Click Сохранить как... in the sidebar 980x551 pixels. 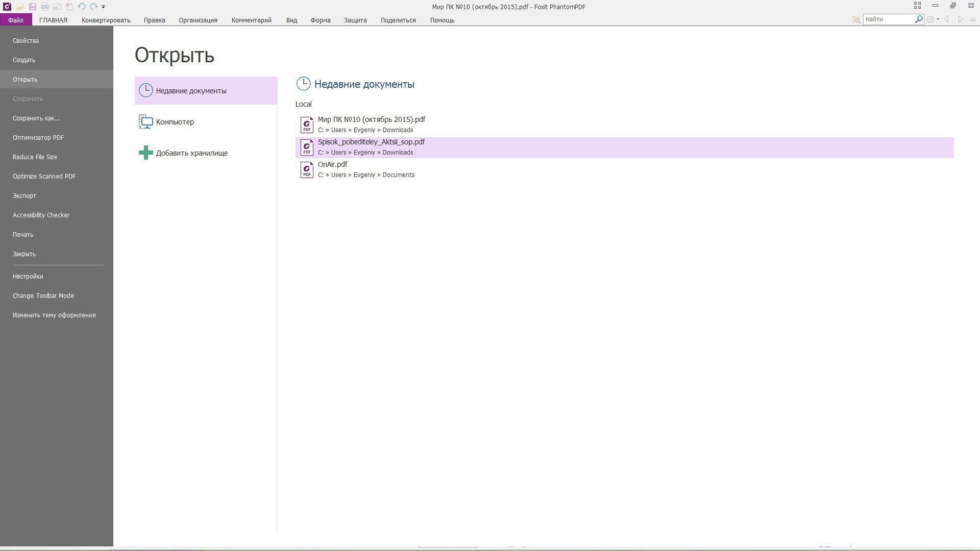57,118
